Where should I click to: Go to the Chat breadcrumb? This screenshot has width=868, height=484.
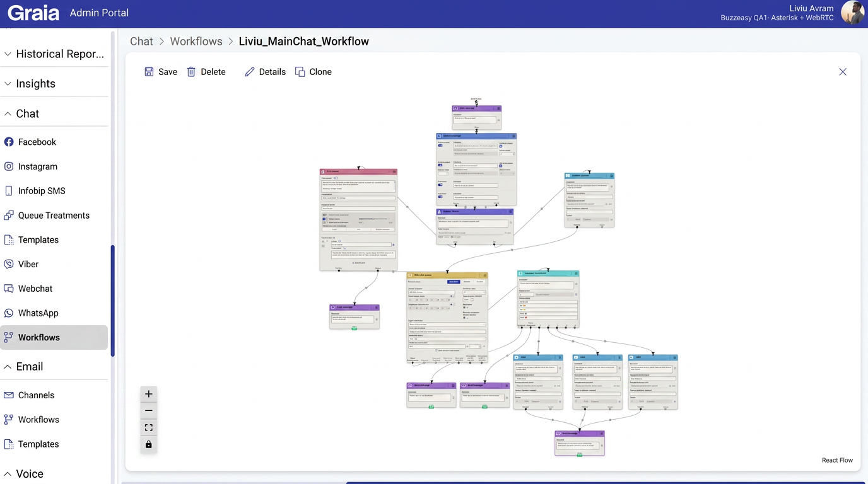click(x=141, y=42)
